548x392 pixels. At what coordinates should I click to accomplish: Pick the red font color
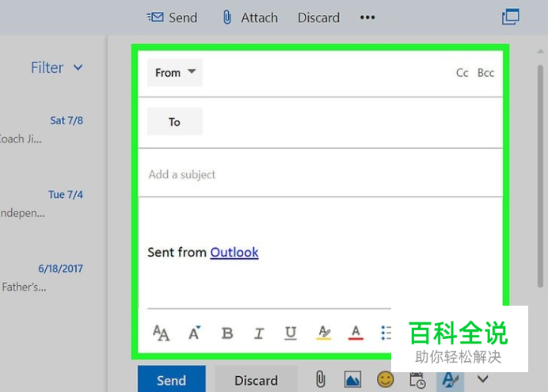pyautogui.click(x=356, y=333)
